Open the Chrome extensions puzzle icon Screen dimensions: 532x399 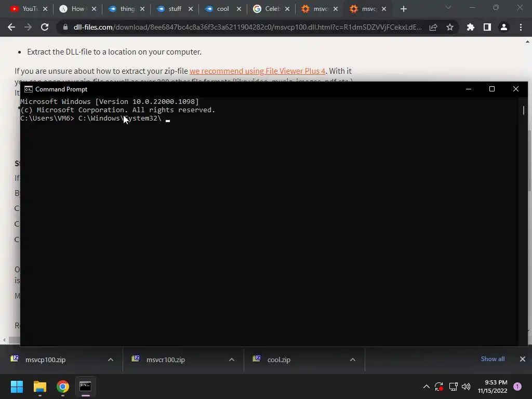click(471, 27)
